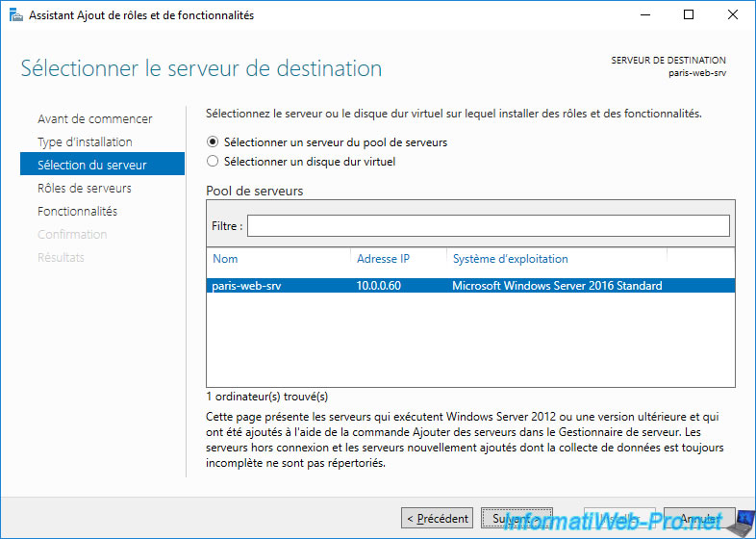Click the wizard icon in the title bar
This screenshot has height=539, width=756.
pos(16,15)
